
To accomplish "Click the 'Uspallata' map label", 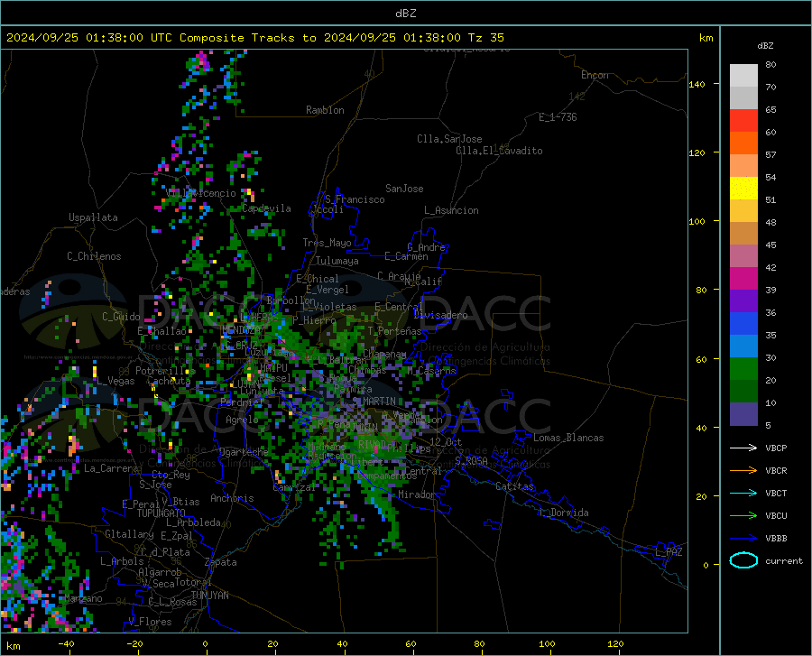I will (93, 217).
